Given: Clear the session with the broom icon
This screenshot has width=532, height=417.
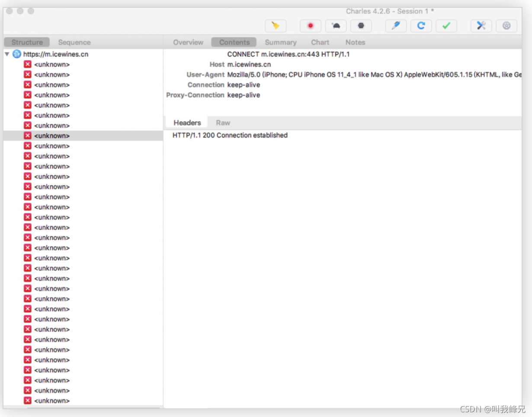Looking at the screenshot, I should [x=276, y=26].
